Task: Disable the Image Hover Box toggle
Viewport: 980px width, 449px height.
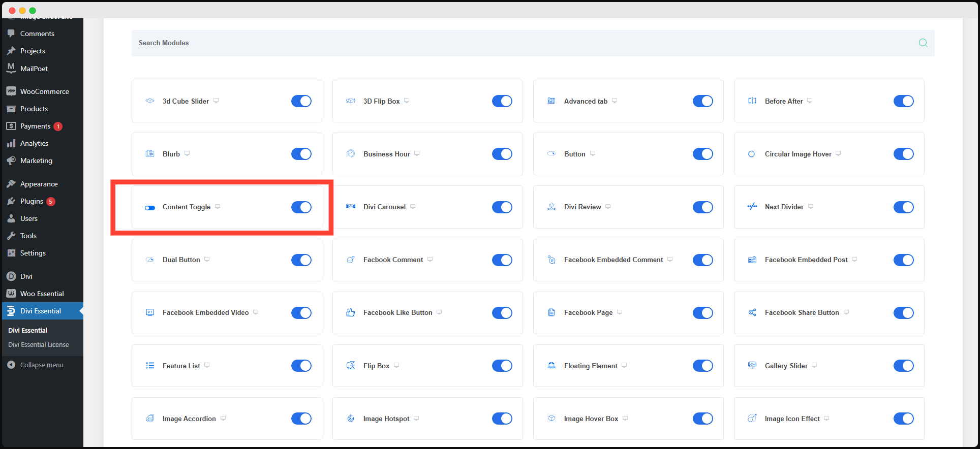Action: tap(703, 419)
